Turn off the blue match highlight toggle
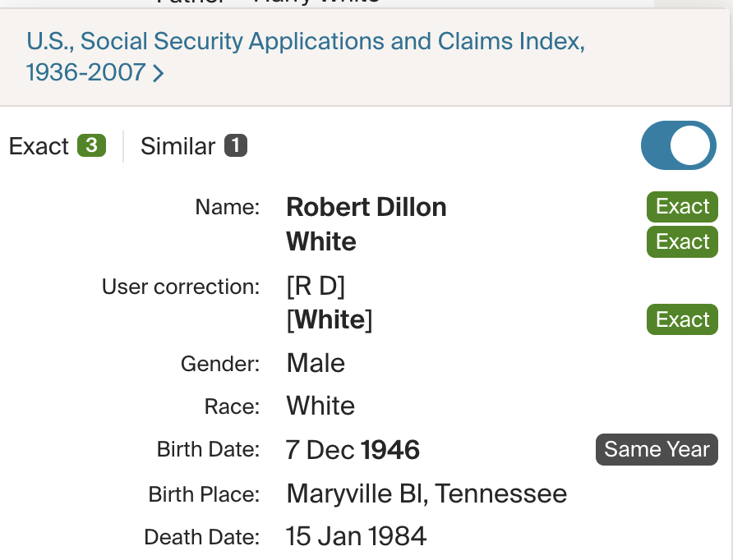The width and height of the screenshot is (733, 560). pyautogui.click(x=678, y=145)
